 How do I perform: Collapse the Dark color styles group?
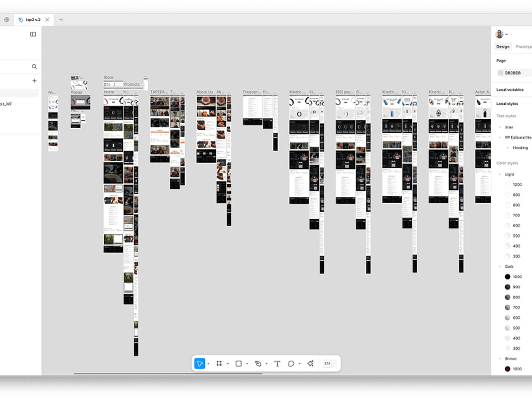click(500, 267)
